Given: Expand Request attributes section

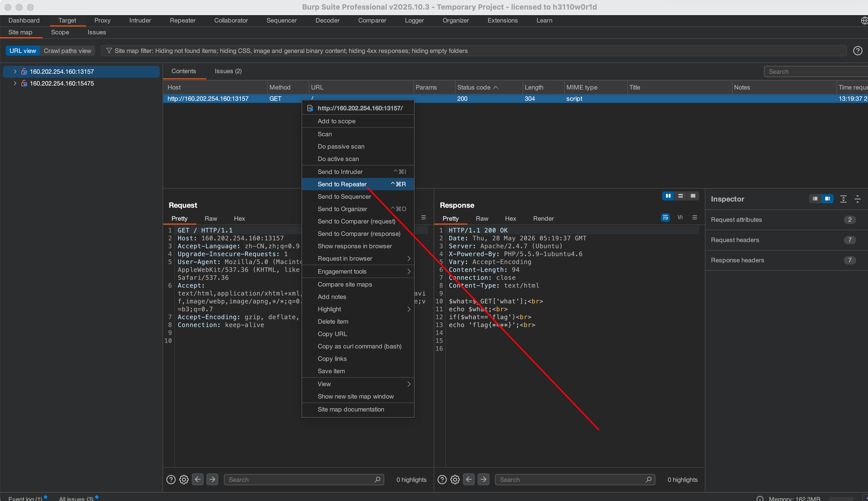Looking at the screenshot, I should tap(786, 220).
